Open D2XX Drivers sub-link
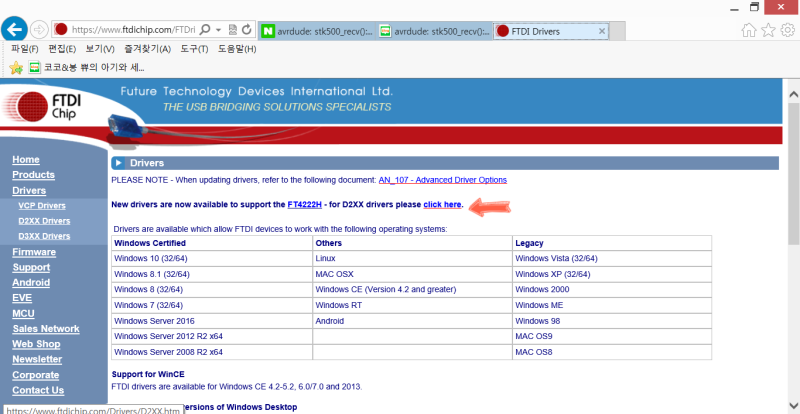 pos(44,221)
